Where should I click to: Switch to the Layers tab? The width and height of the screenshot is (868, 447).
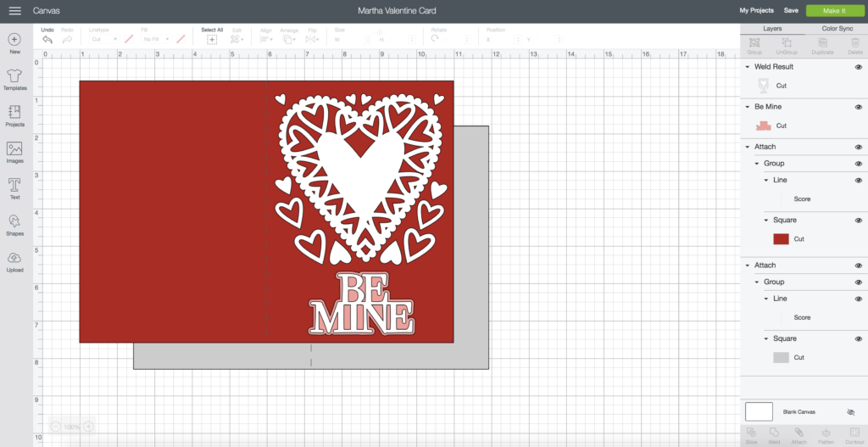click(x=772, y=28)
